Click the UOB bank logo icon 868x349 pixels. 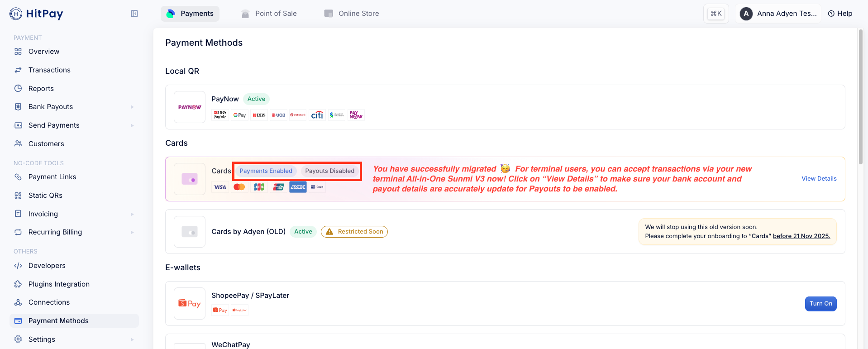pos(278,115)
